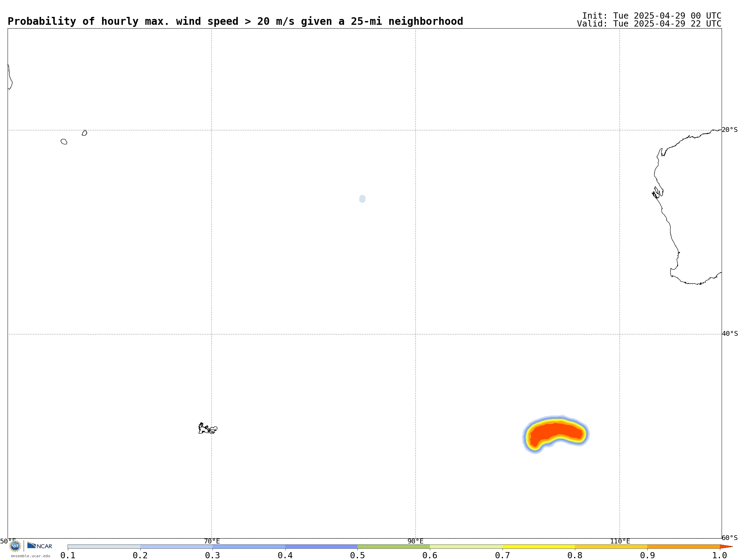Click the blue 0.3–0.4 colorbar segment
Screen dimensions: 744x560
click(x=249, y=547)
